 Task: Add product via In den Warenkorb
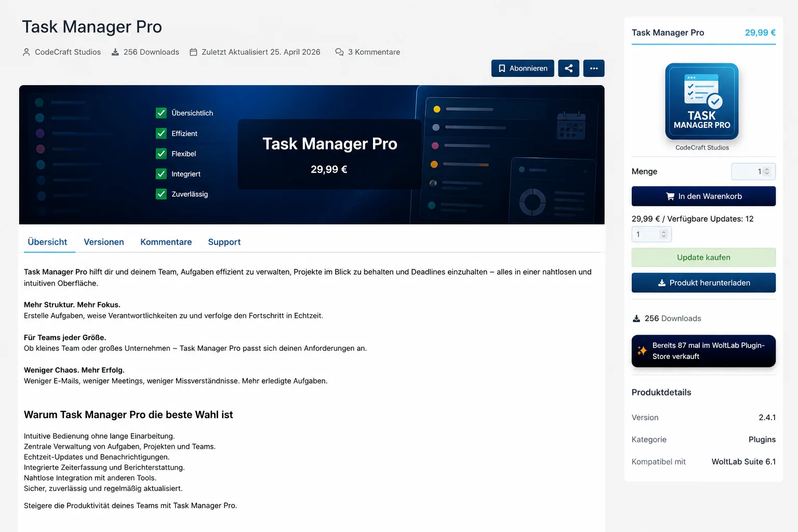click(703, 196)
